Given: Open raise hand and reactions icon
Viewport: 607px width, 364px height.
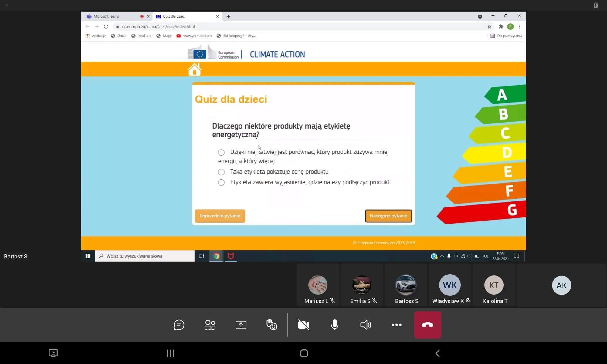Looking at the screenshot, I should coord(272,325).
